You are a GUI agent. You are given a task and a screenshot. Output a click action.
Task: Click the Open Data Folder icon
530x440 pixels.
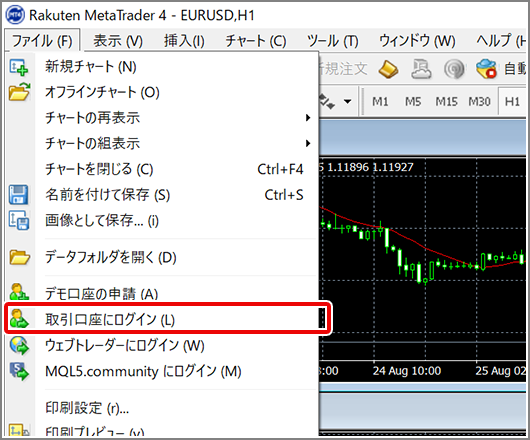[x=20, y=257]
